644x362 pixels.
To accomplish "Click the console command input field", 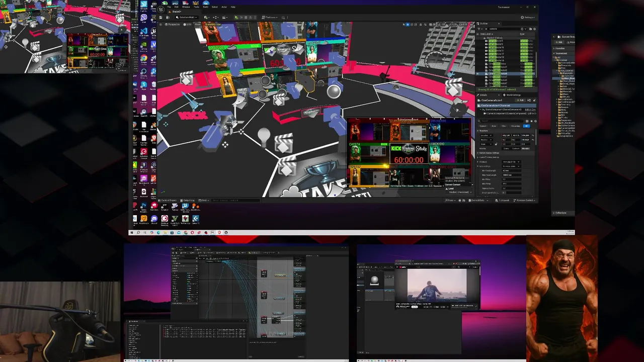I will (235, 200).
